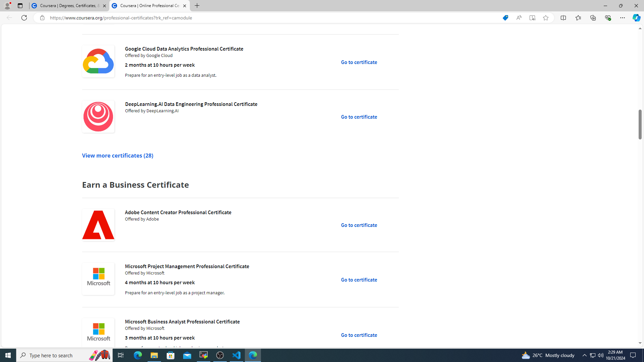Show hidden system tray icons
Viewport: 644px width, 362px height.
point(584,355)
